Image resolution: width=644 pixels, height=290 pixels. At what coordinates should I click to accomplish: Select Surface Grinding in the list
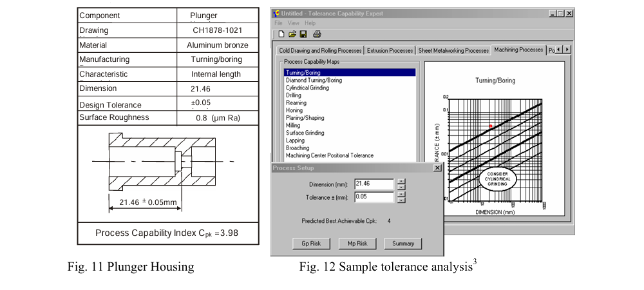click(x=305, y=133)
